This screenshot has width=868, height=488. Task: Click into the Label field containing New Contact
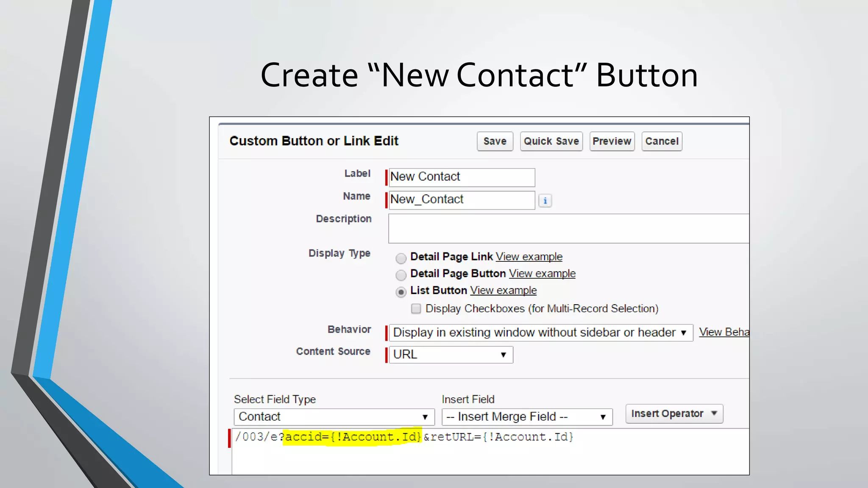[462, 177]
